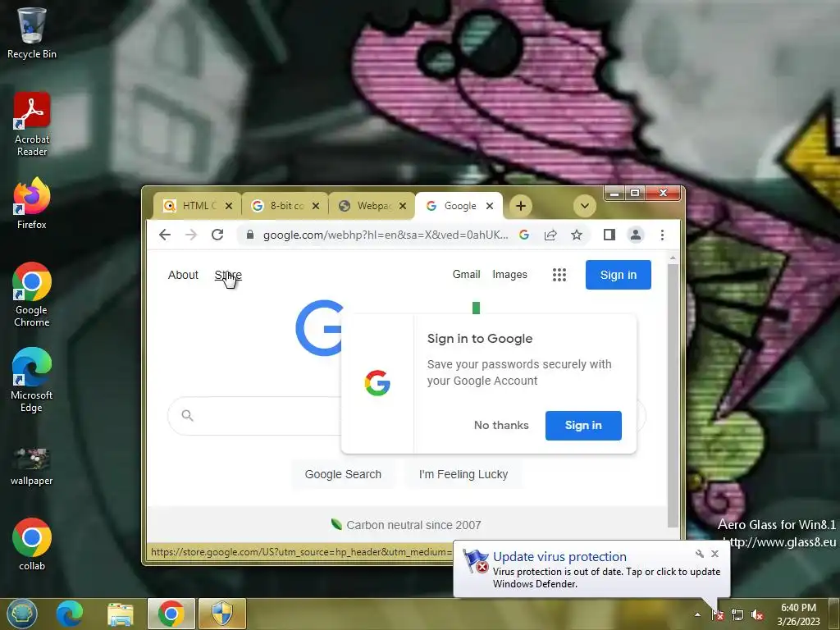Open the Start menu orb
840x630 pixels.
coord(22,614)
